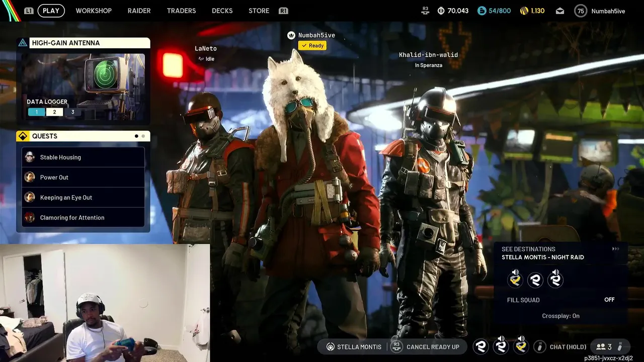Click the crown leader icon beside Numbah5ive
This screenshot has height=362, width=644.
[291, 35]
